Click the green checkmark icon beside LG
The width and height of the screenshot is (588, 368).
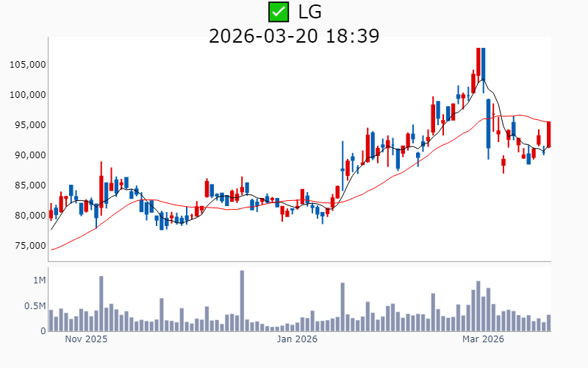click(279, 12)
